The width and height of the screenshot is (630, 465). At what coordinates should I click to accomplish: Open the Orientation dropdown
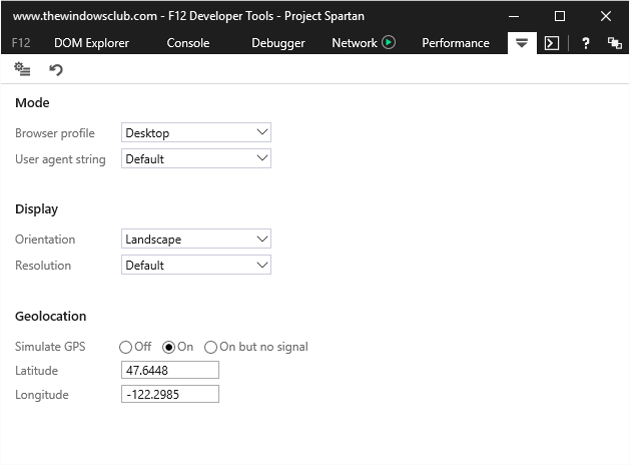pyautogui.click(x=196, y=239)
